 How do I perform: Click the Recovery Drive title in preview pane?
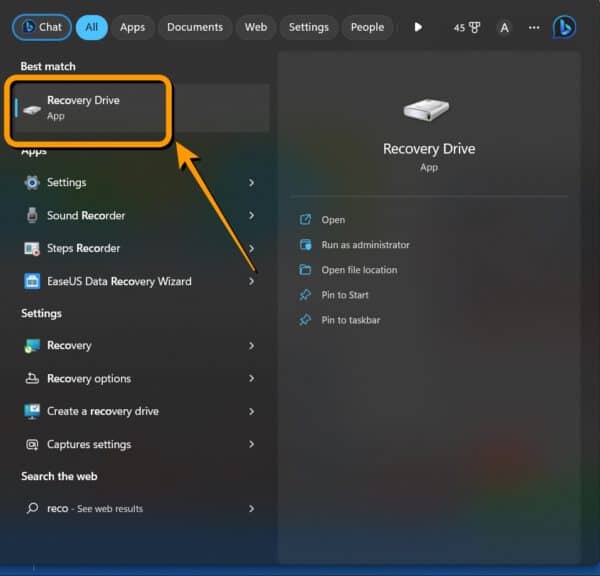point(429,149)
